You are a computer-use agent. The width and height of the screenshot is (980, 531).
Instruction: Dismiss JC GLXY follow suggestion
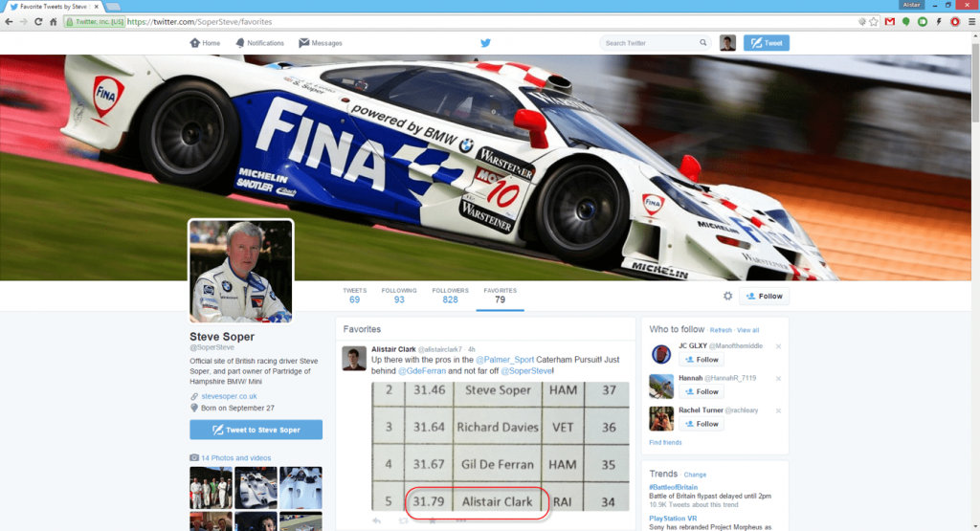click(778, 346)
